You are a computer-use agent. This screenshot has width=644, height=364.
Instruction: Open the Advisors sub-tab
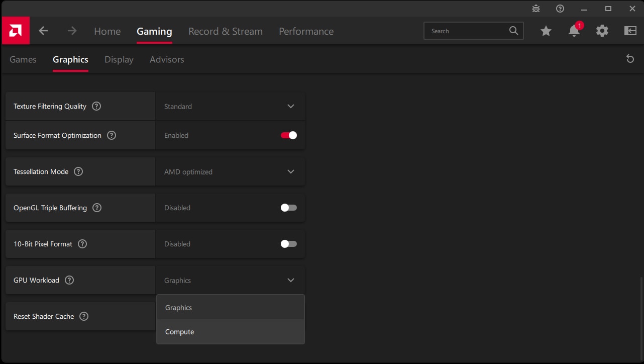167,59
